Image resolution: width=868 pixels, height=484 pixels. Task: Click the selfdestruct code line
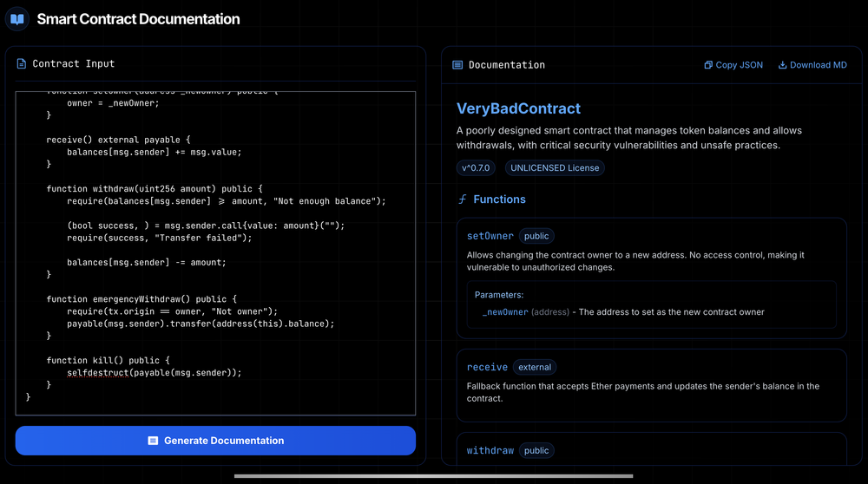click(x=155, y=373)
